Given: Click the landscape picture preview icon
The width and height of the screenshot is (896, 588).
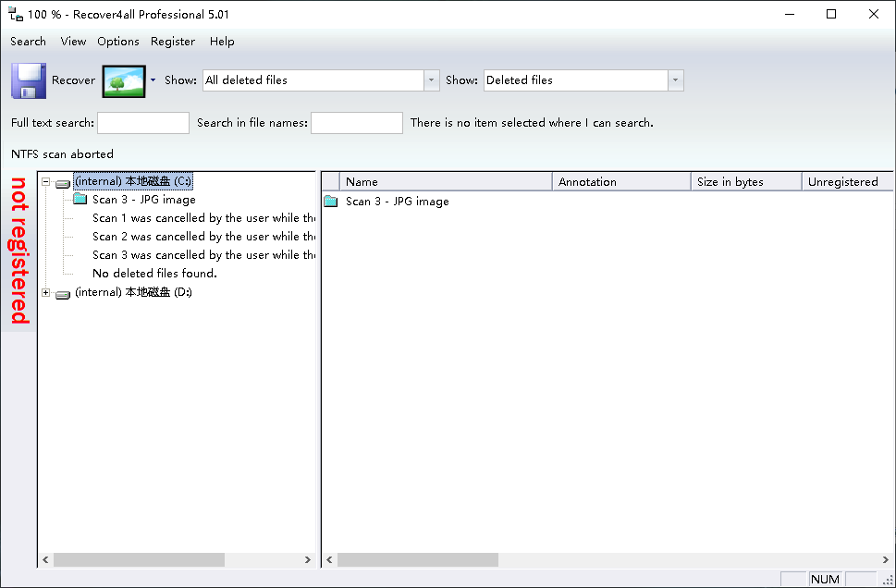Looking at the screenshot, I should coord(124,81).
